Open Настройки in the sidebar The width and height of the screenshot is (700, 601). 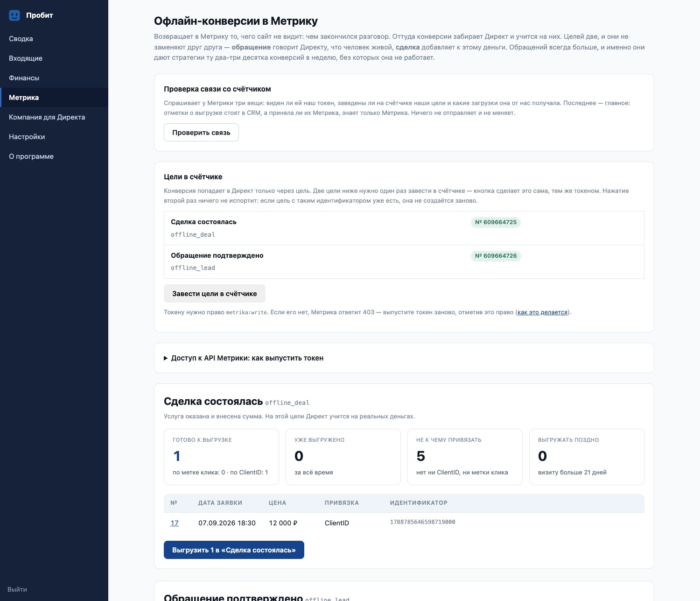[27, 137]
